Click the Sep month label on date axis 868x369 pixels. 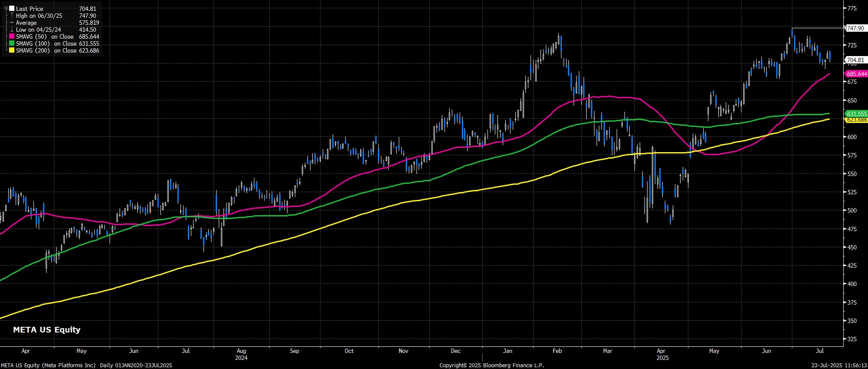pyautogui.click(x=294, y=351)
